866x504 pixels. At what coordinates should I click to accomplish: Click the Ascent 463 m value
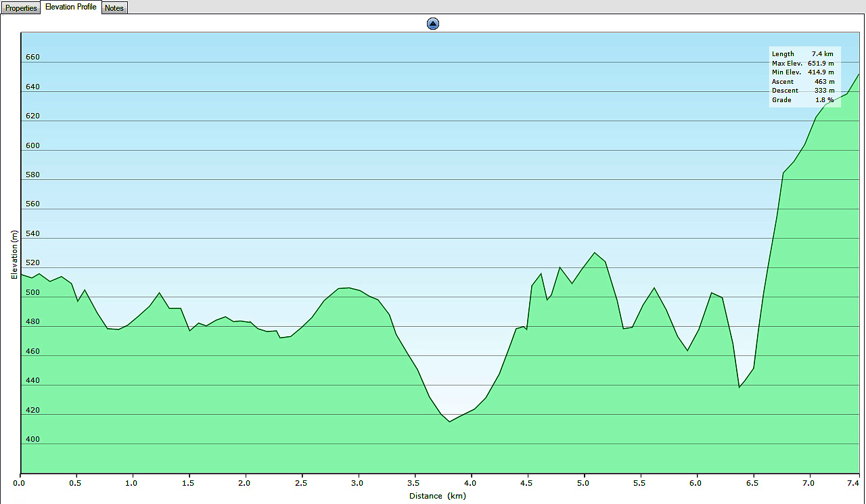click(803, 82)
